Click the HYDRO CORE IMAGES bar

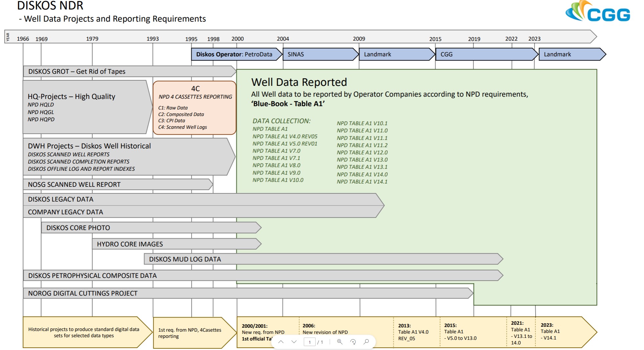click(175, 244)
